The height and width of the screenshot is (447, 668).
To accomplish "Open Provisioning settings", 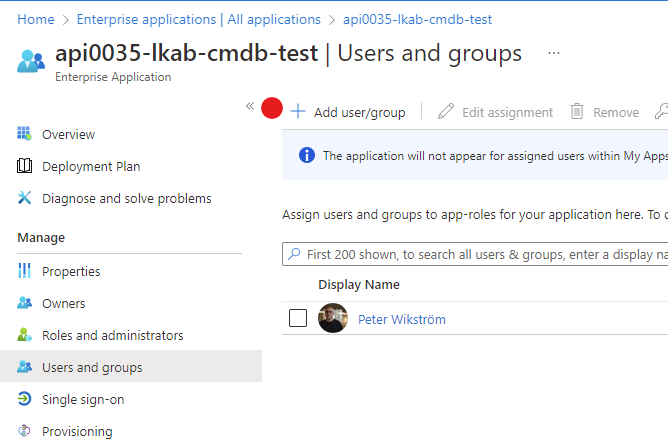I will click(x=77, y=432).
